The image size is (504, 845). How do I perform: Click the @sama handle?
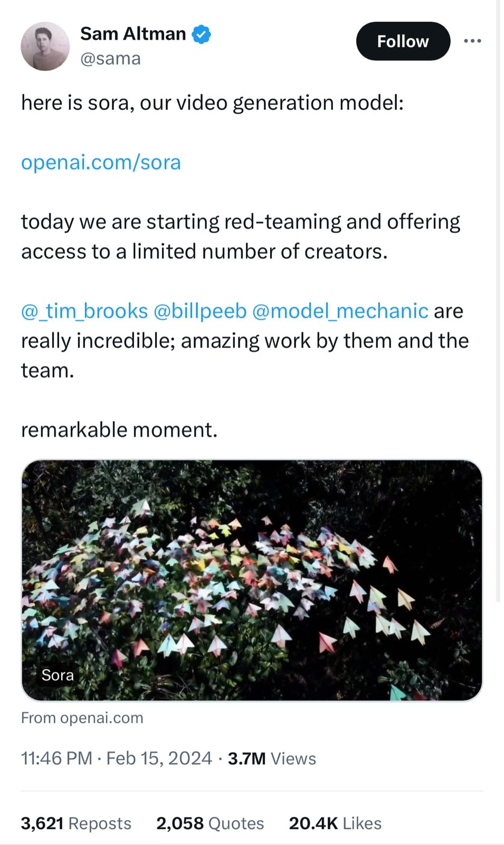(110, 58)
